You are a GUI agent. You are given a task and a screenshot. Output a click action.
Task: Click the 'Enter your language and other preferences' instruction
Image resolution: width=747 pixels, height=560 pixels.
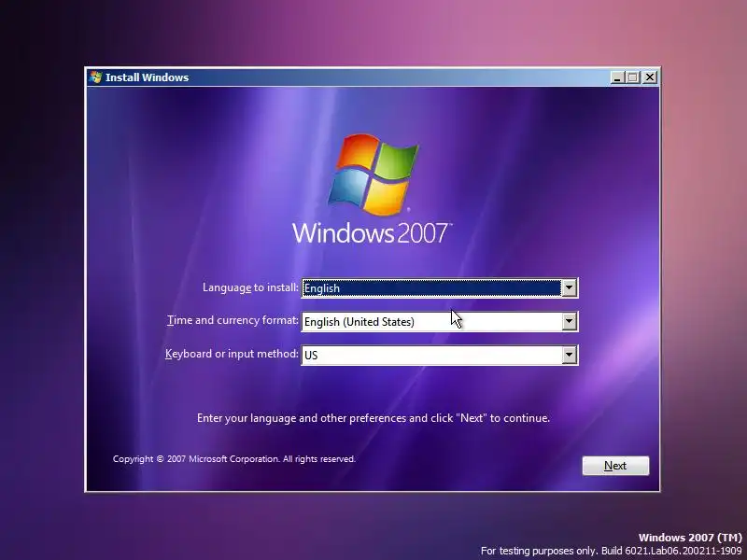click(373, 418)
